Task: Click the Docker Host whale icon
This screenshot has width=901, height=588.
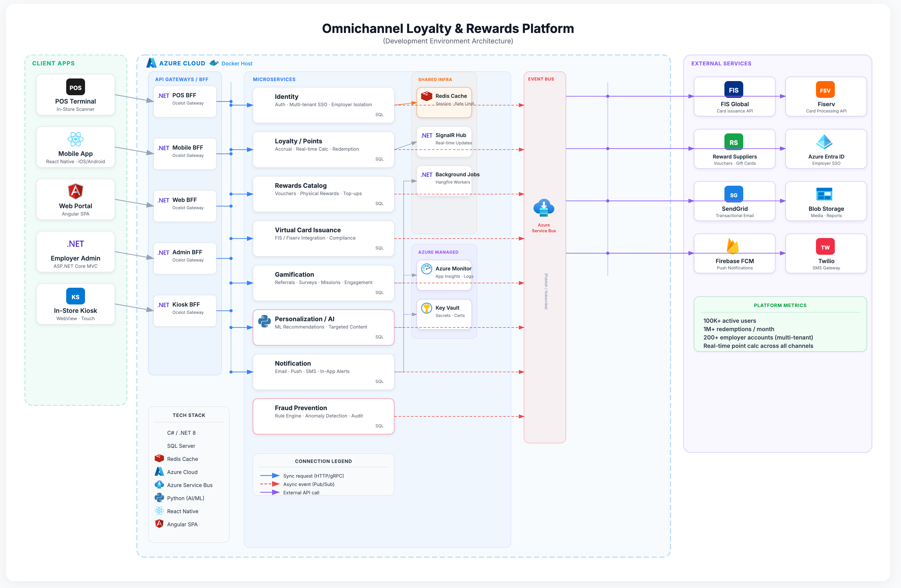Action: tap(214, 63)
